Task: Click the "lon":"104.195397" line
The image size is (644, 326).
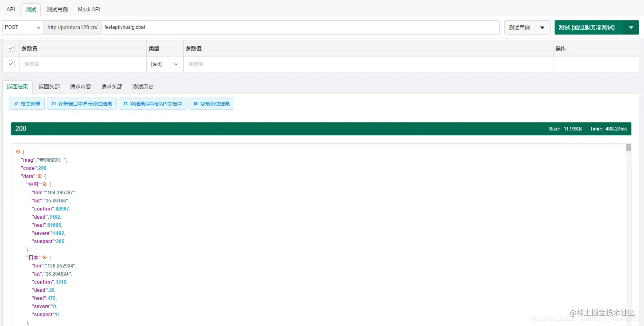Action: 54,192
